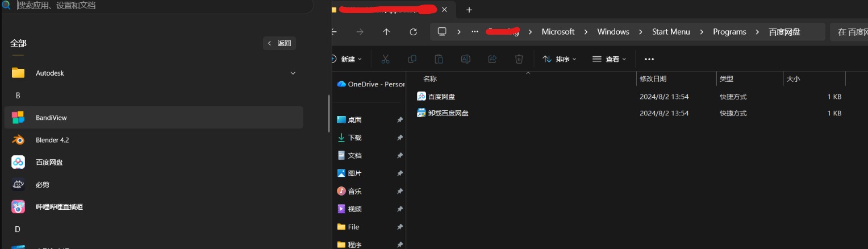The height and width of the screenshot is (249, 868).
Task: Unpin 文档 using its pin icon
Action: coord(399,155)
